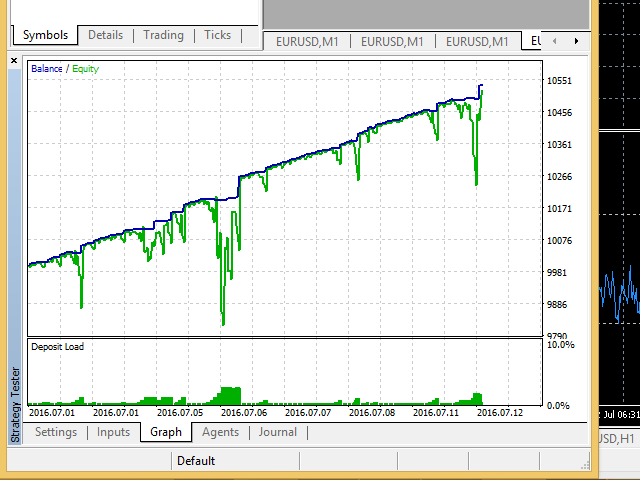The height and width of the screenshot is (480, 640).
Task: Open the Details tab
Action: pyautogui.click(x=105, y=35)
